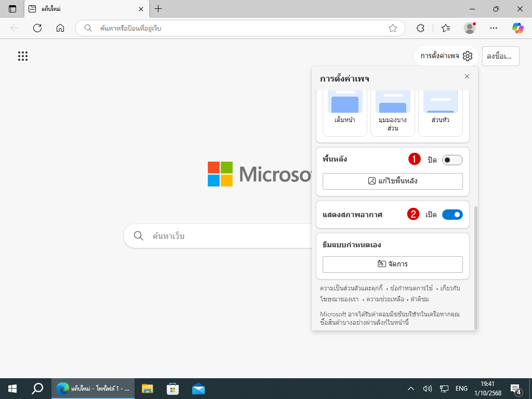
Task: Open a new tab with plus button
Action: [158, 9]
